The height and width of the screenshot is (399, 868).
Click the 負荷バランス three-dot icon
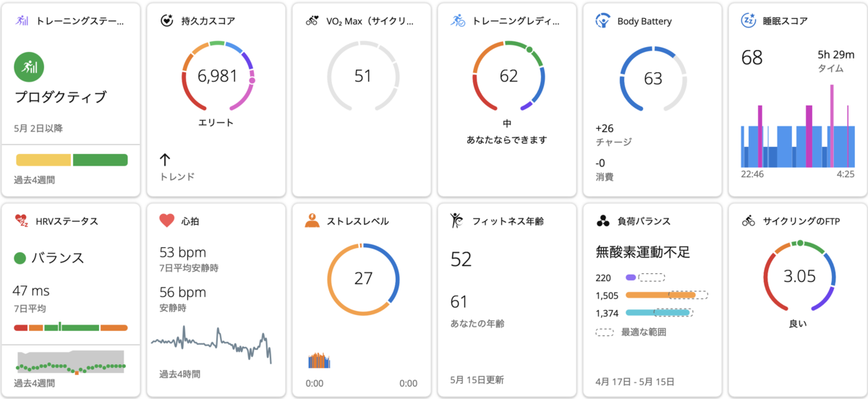point(603,220)
